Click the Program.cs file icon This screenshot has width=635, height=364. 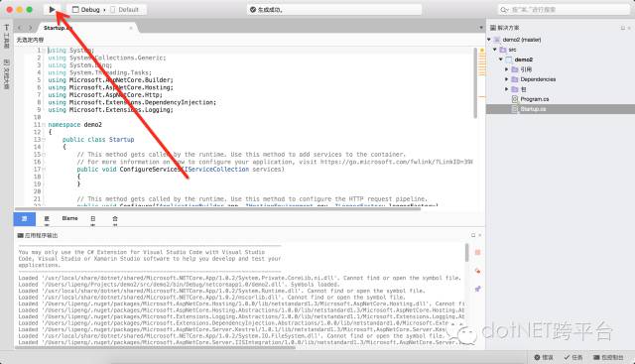[x=515, y=99]
